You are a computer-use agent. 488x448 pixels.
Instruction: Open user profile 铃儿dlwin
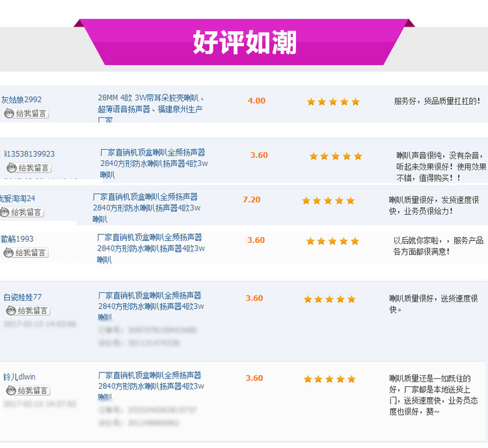20,376
